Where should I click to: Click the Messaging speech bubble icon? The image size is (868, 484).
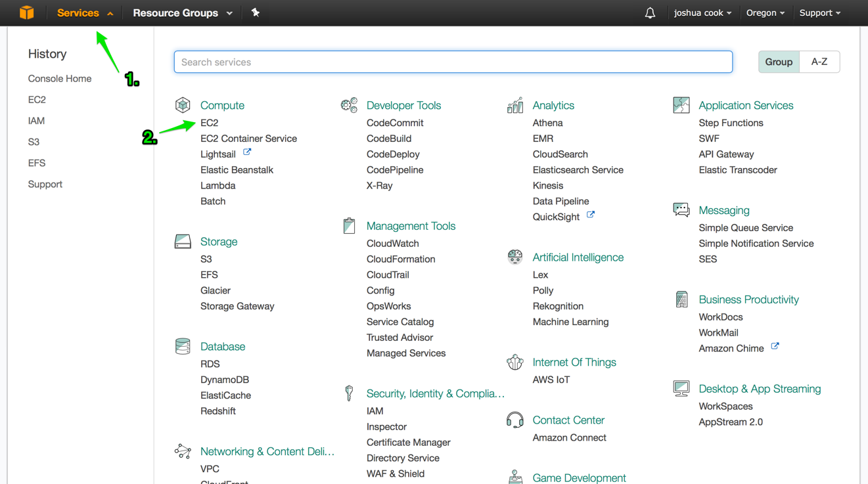tap(681, 209)
